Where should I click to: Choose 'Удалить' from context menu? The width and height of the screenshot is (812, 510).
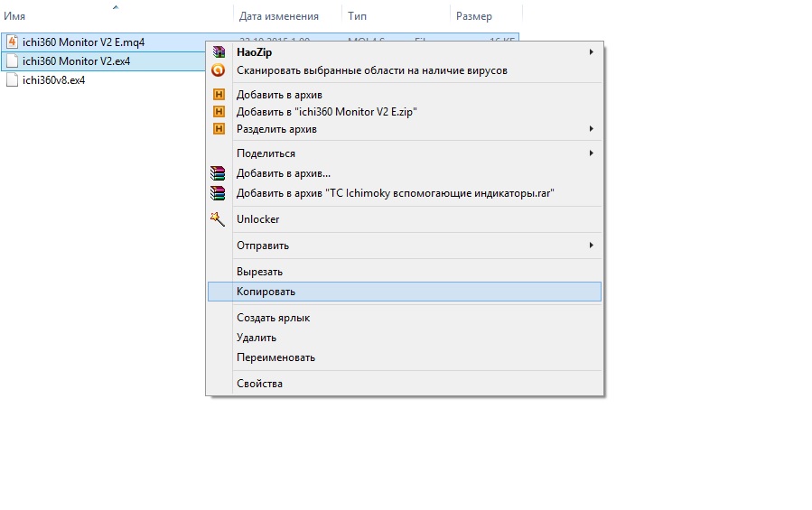tap(405, 338)
